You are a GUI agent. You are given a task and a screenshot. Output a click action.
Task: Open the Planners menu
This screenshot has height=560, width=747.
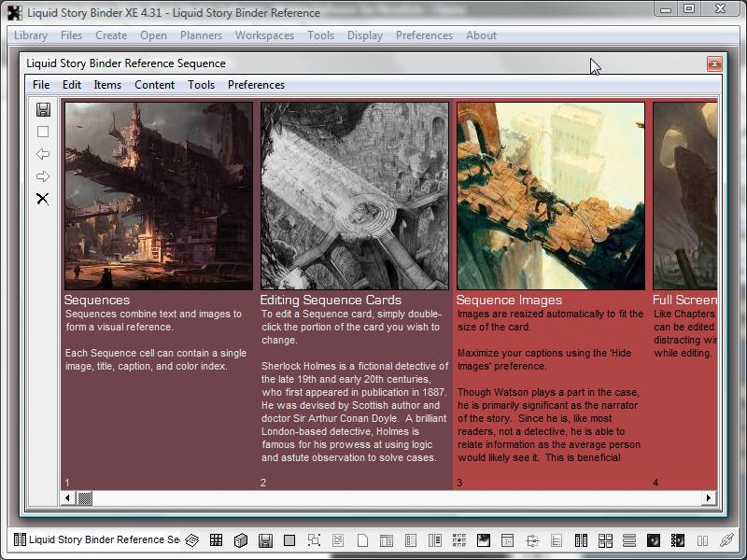coord(201,35)
